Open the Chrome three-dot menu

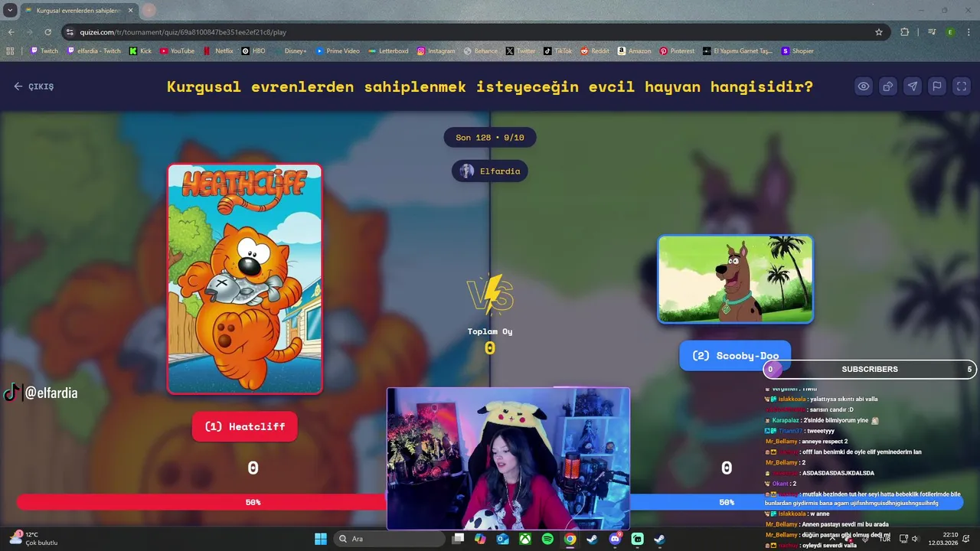969,32
